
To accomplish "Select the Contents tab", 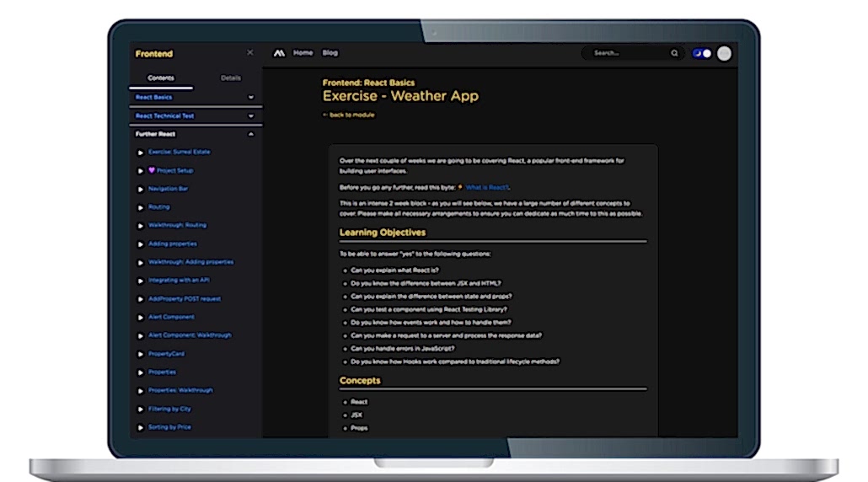I will [x=161, y=78].
